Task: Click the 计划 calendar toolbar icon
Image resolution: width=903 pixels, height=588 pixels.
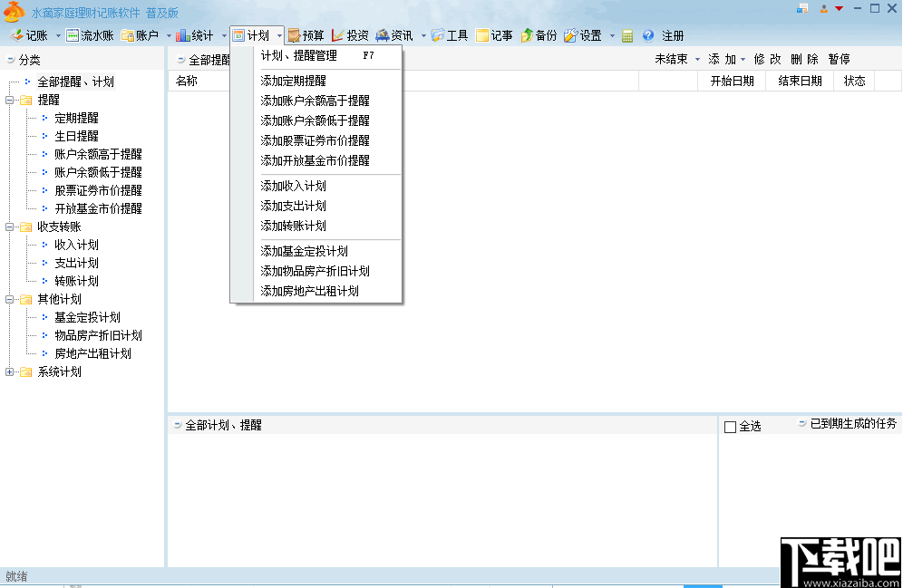Action: click(x=238, y=35)
